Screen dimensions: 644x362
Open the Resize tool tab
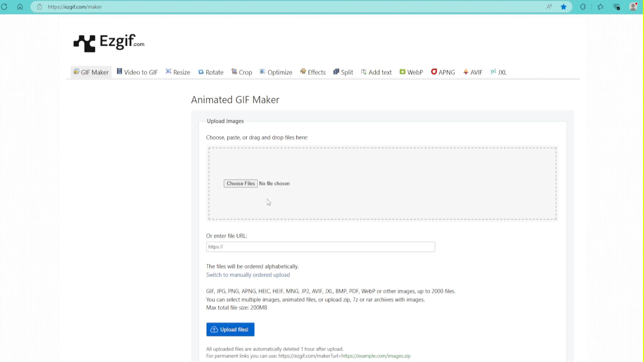click(178, 72)
